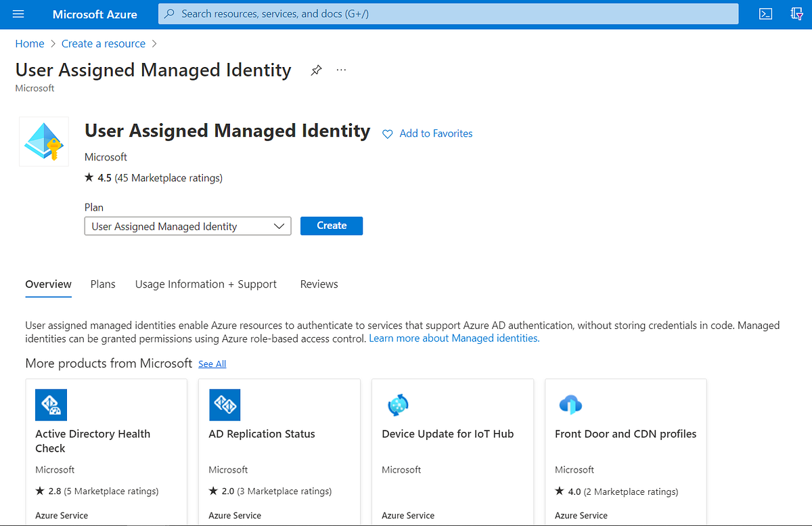This screenshot has width=812, height=526.
Task: Click See All for more Microsoft products
Action: point(212,364)
